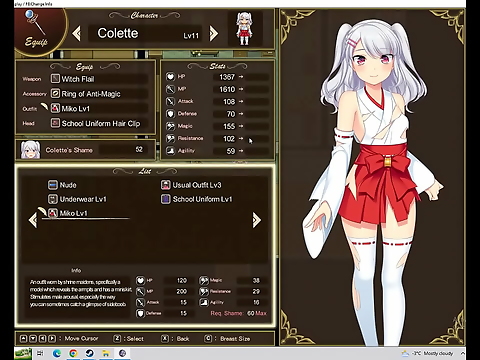Open Task View on the taskbar
The height and width of the screenshot is (360, 480).
coord(40,353)
